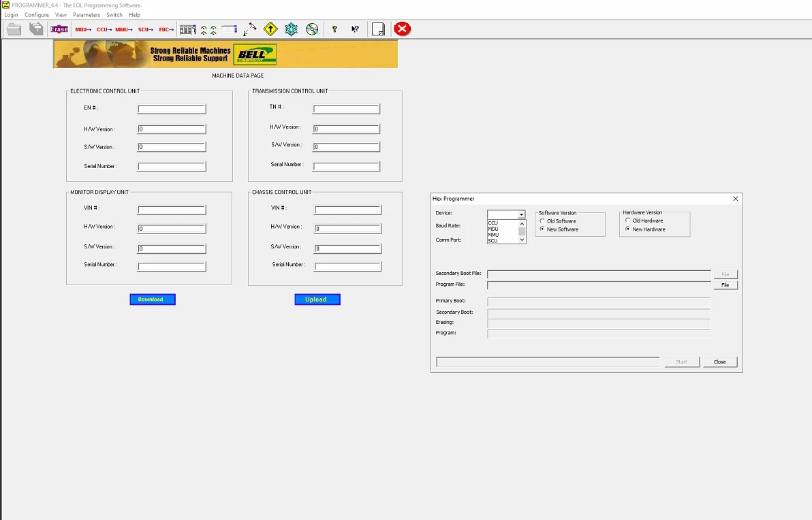Viewport: 812px width, 520px height.
Task: Click the blank page toolbar icon
Action: click(x=379, y=29)
